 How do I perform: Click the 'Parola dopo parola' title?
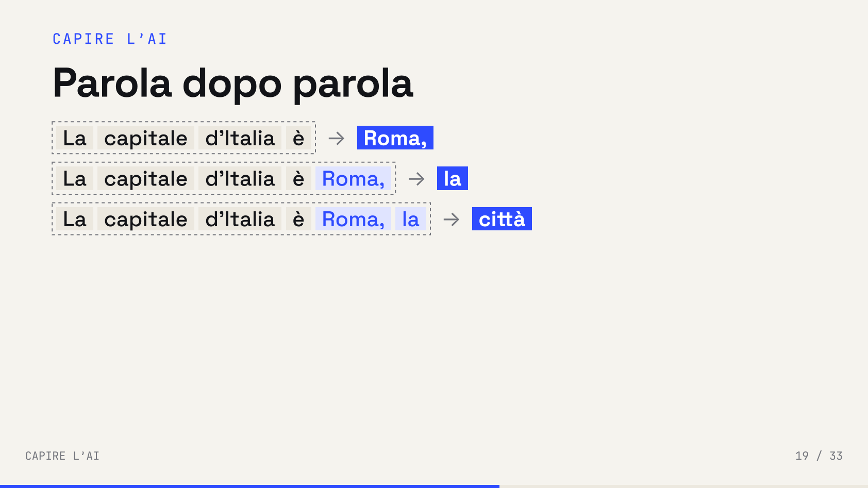[x=233, y=83]
